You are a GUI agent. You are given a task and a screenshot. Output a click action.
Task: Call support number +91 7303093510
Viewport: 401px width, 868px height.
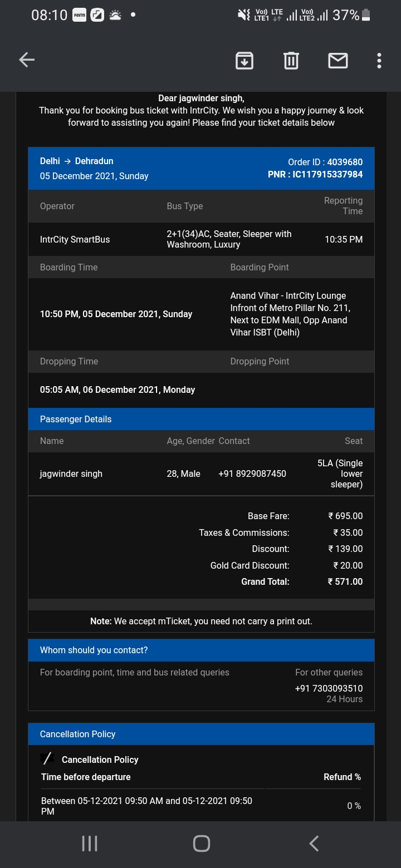tap(329, 688)
